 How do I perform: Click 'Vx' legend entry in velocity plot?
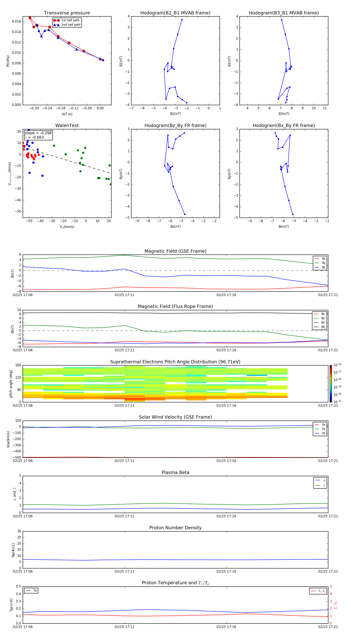pos(320,425)
